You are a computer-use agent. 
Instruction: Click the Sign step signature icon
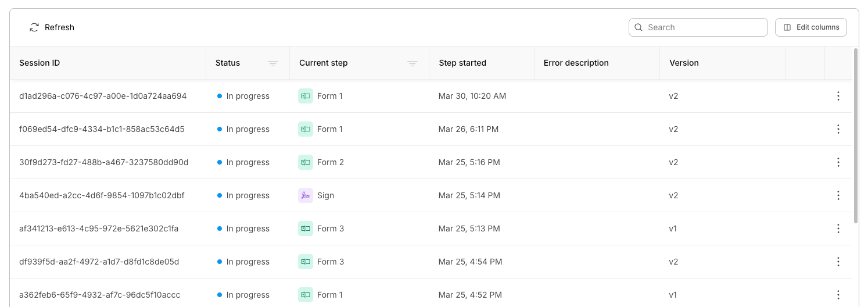[x=306, y=195]
